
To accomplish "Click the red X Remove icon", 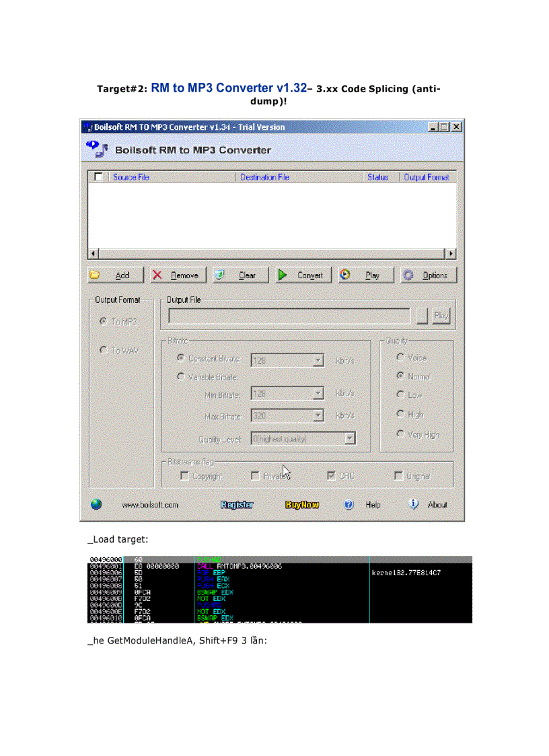I will 157,275.
